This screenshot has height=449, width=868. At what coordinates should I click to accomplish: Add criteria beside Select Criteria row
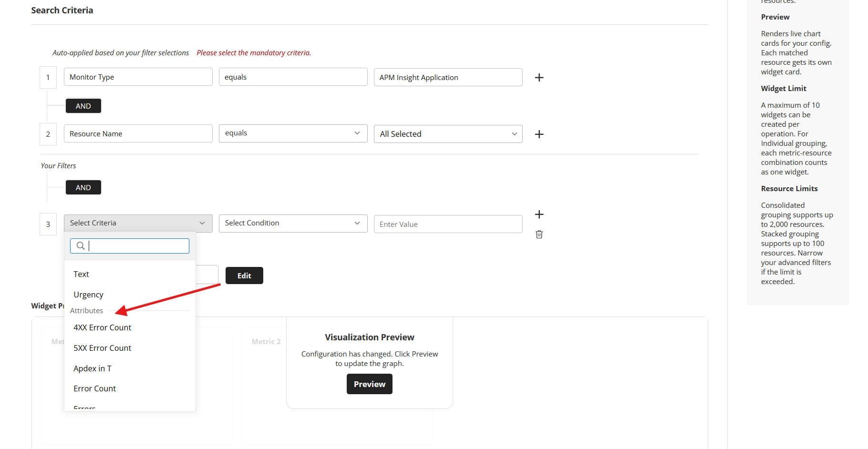click(539, 214)
